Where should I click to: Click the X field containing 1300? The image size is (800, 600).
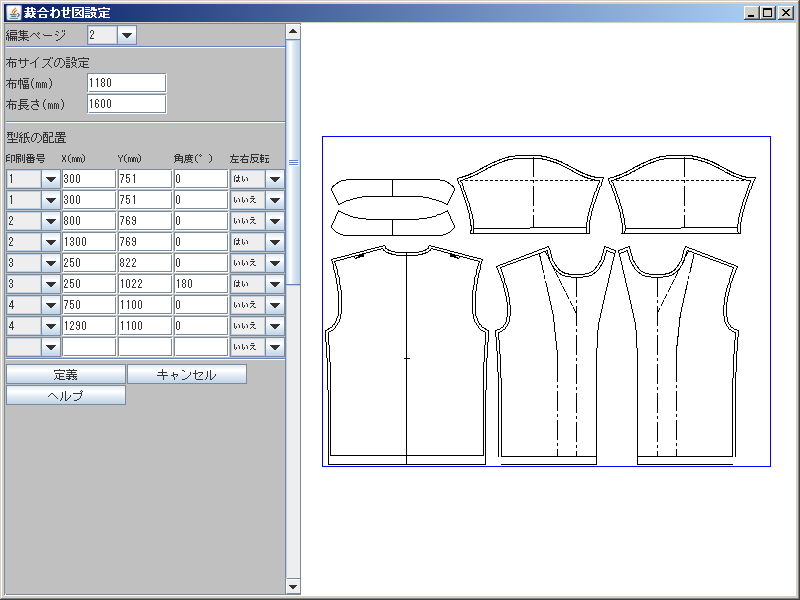[89, 242]
